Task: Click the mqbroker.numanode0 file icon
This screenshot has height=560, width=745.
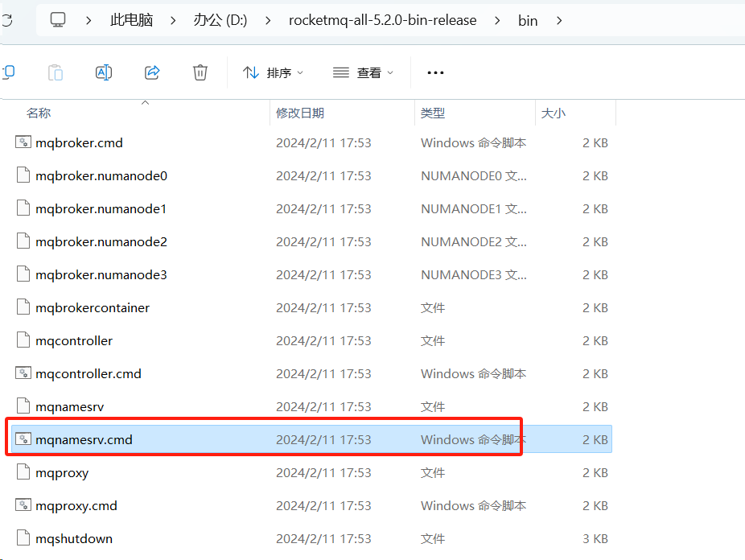Action: (x=23, y=175)
